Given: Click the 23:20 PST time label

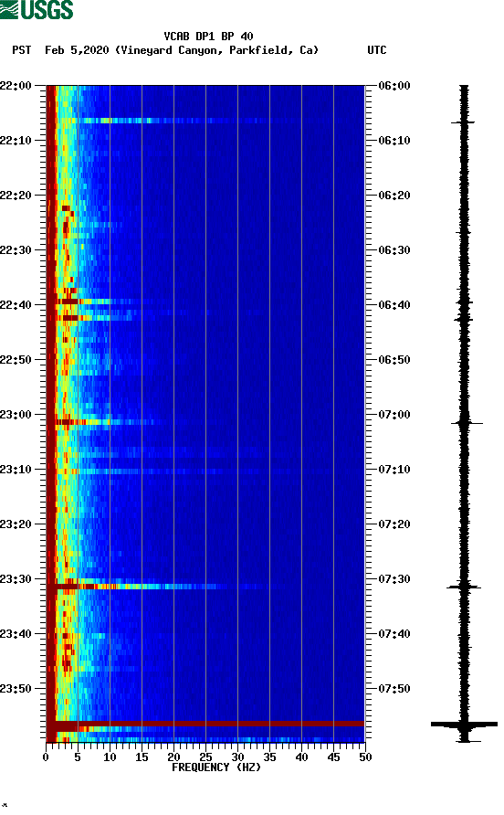Looking at the screenshot, I should point(16,524).
